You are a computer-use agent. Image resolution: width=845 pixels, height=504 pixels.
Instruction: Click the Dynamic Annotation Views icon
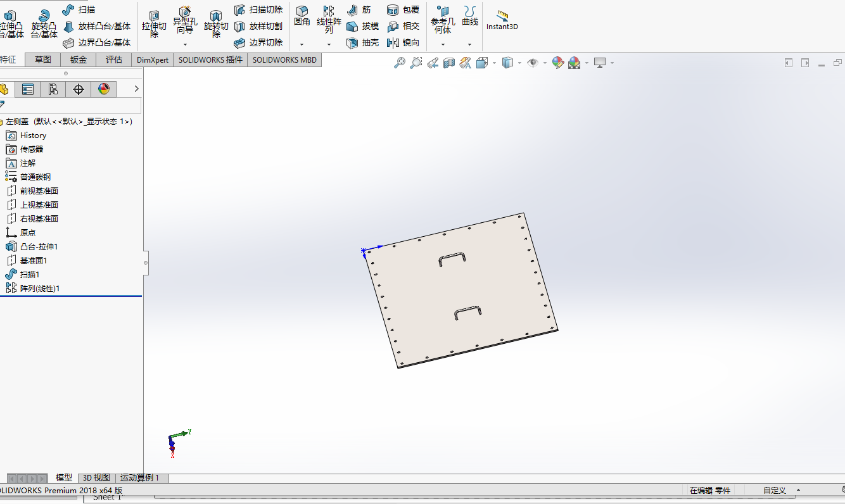tap(466, 63)
